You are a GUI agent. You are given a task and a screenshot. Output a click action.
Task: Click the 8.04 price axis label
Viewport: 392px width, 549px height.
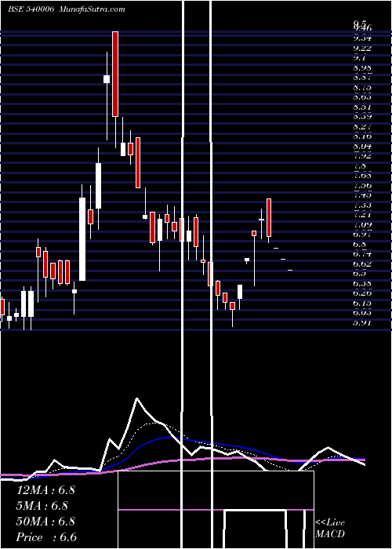click(x=362, y=146)
